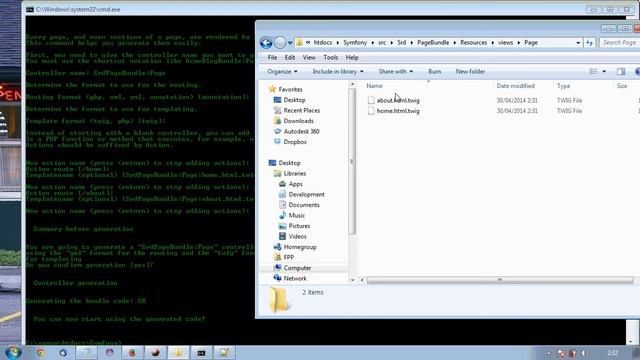Screen dimensions: 640x360
Task: Open the Help menu
Action: tap(352, 58)
